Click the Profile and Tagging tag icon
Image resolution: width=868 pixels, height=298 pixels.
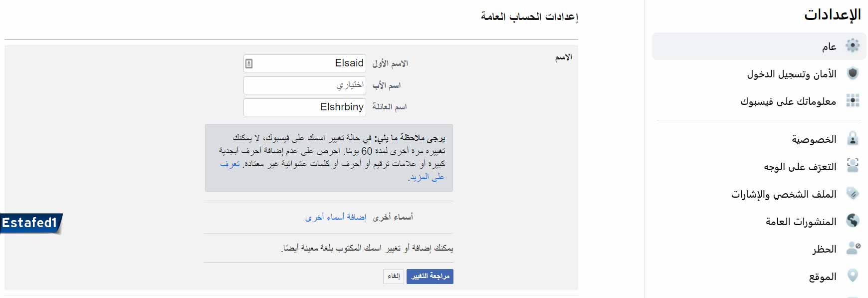pos(853,194)
